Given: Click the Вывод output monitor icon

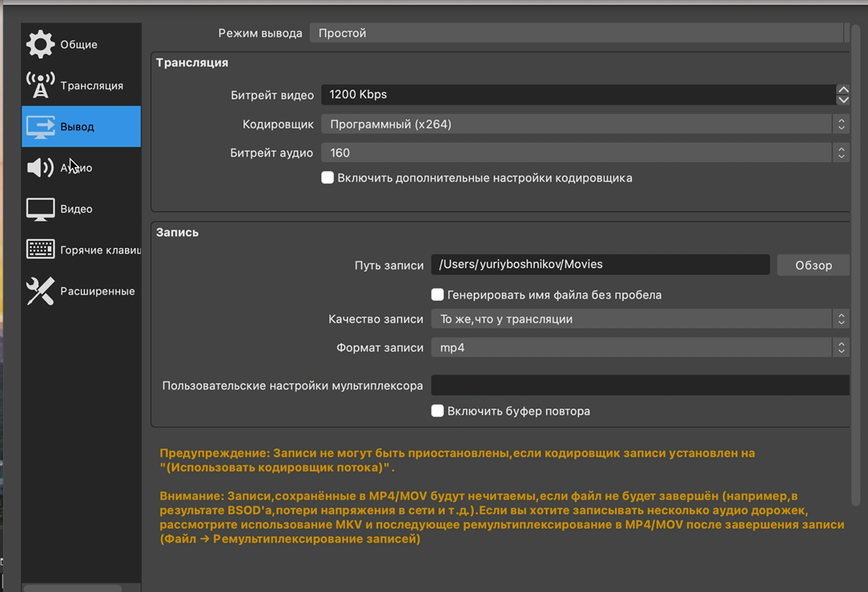Looking at the screenshot, I should pyautogui.click(x=41, y=126).
